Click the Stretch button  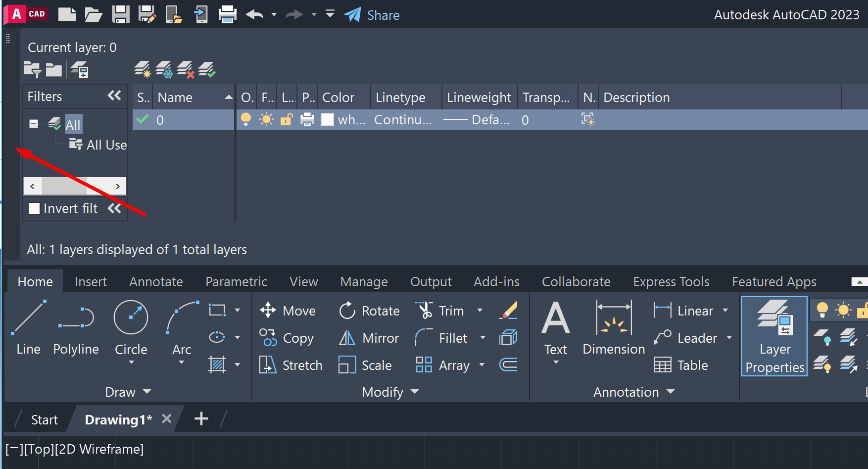[291, 365]
